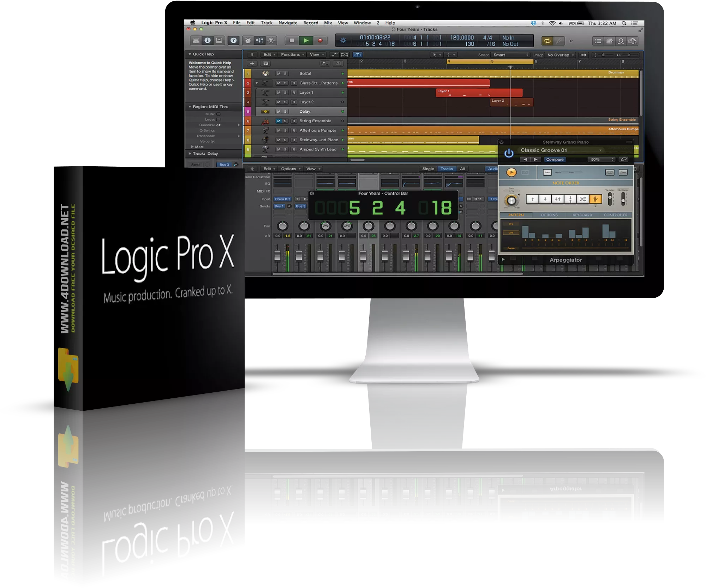Screen dimensions: 706x588
Task: Toggle the Inspector info button
Action: 208,41
